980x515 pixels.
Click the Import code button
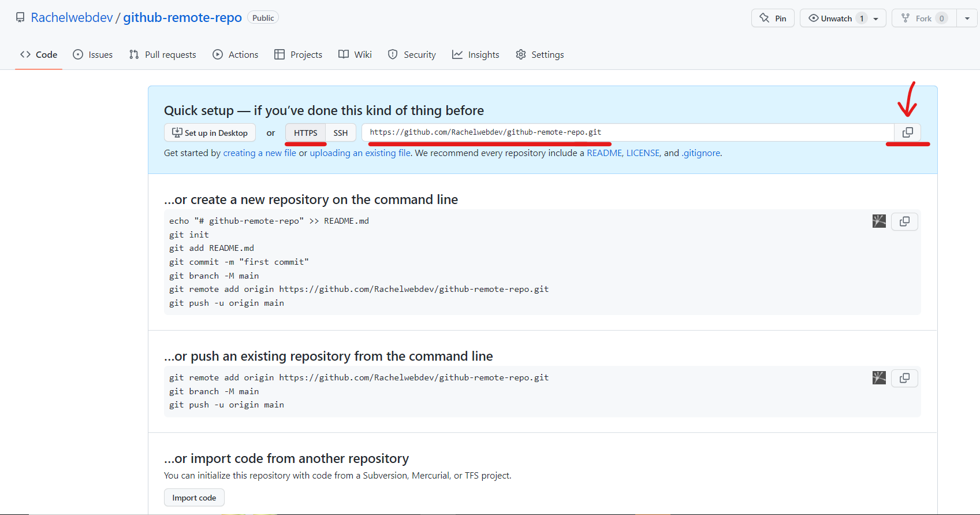click(x=194, y=498)
